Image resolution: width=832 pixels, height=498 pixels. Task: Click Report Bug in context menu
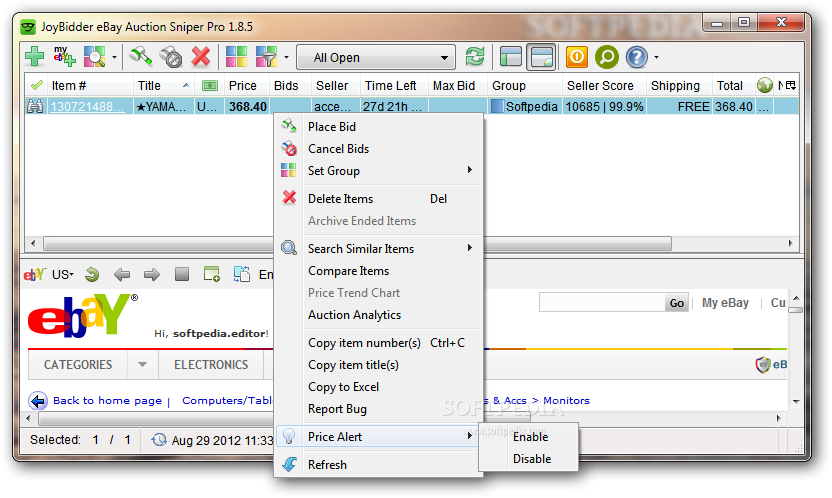point(378,409)
